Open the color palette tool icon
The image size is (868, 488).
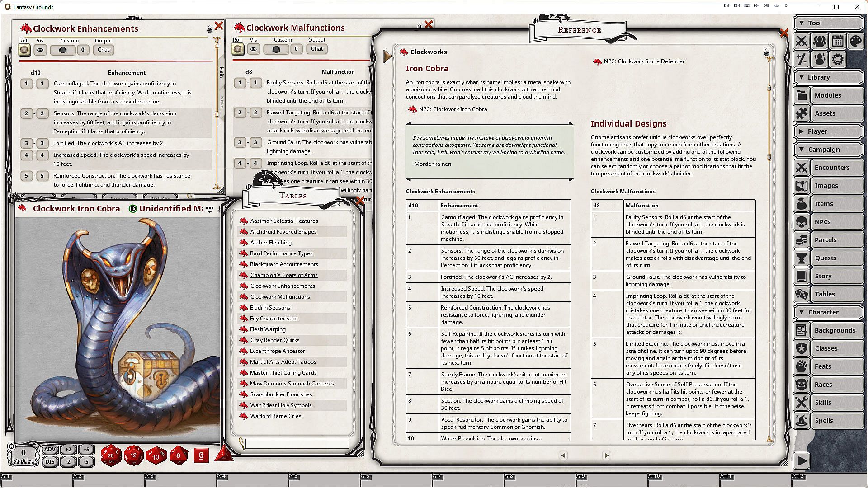coord(855,41)
